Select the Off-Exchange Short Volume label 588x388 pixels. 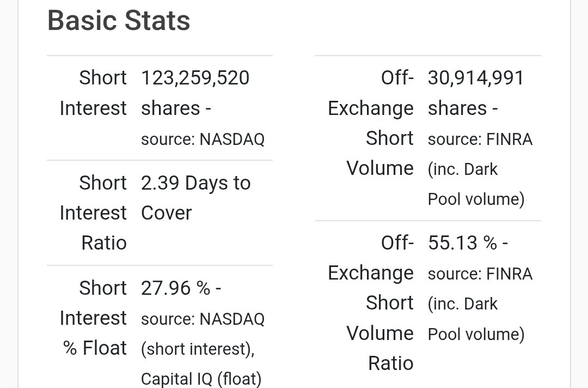(x=371, y=123)
